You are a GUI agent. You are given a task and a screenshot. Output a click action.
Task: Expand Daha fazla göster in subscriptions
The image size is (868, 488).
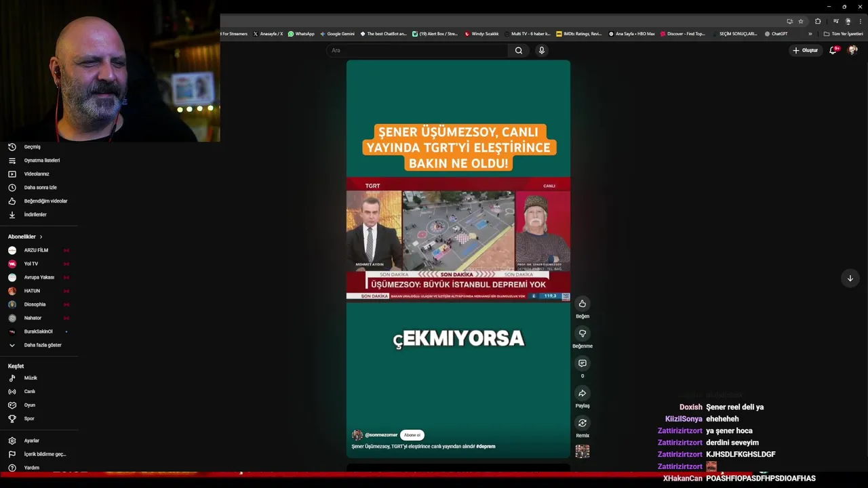[x=42, y=345]
